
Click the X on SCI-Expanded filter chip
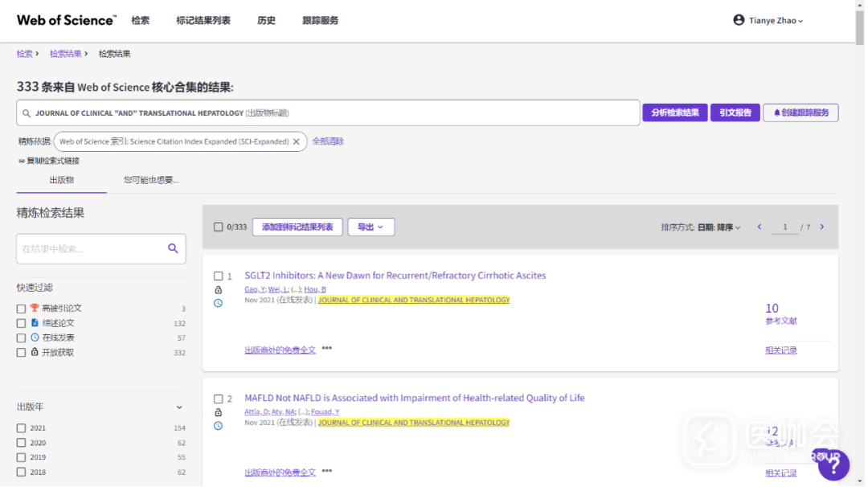point(296,141)
